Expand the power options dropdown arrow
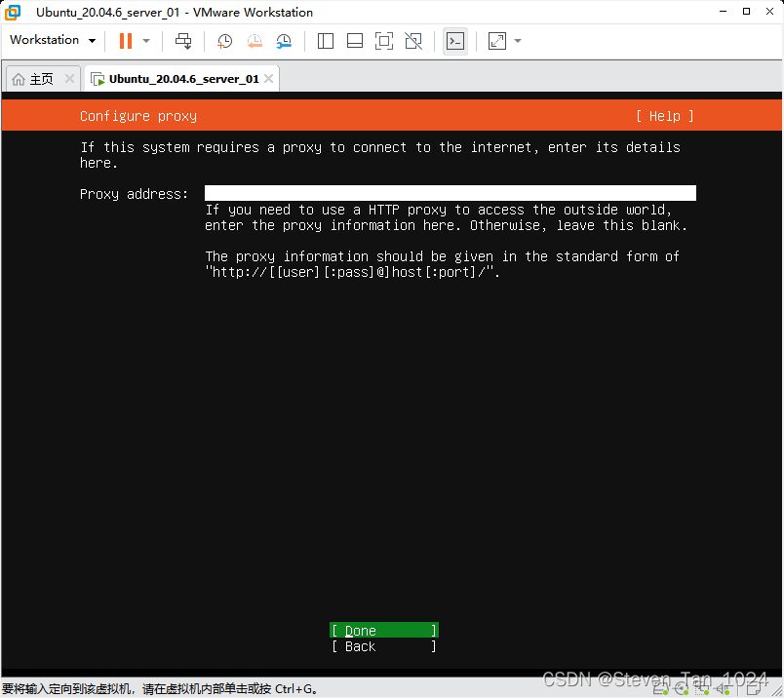This screenshot has height=698, width=784. [146, 41]
